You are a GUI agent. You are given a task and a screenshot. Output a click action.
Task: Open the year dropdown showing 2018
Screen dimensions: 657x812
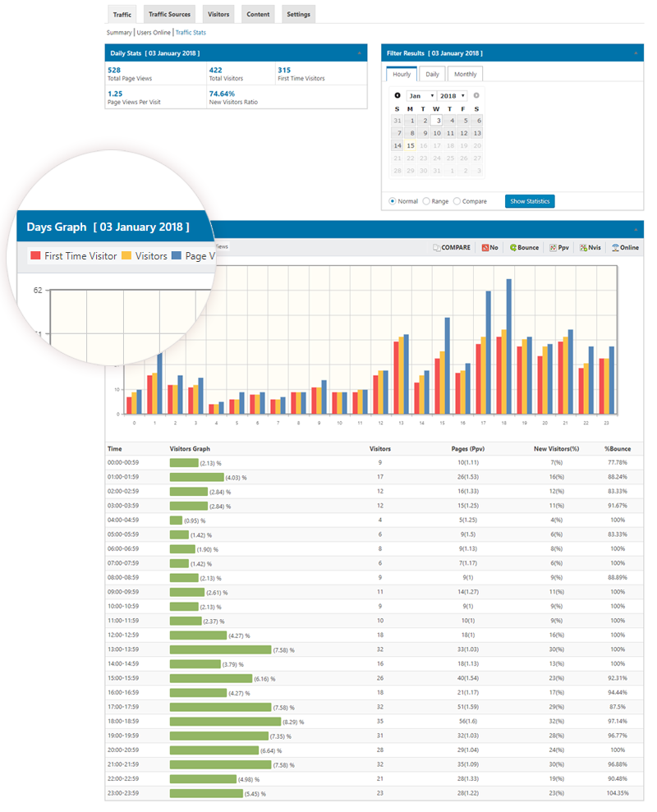[453, 96]
